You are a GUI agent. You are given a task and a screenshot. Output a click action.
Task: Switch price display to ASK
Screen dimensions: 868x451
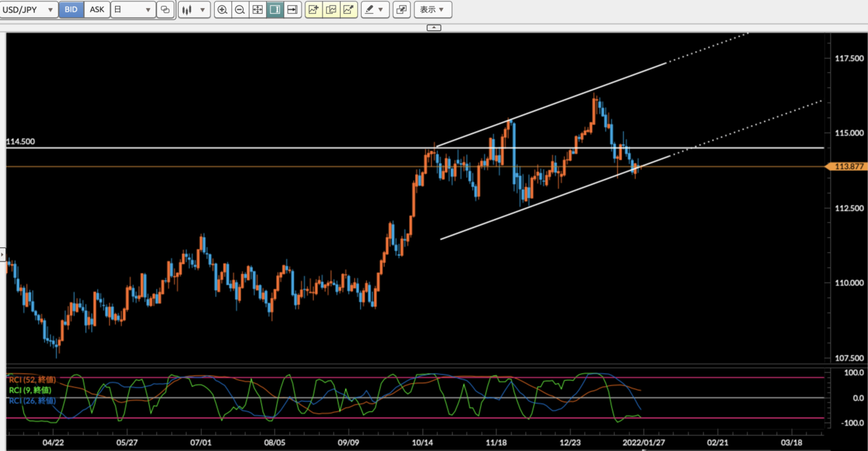point(96,9)
